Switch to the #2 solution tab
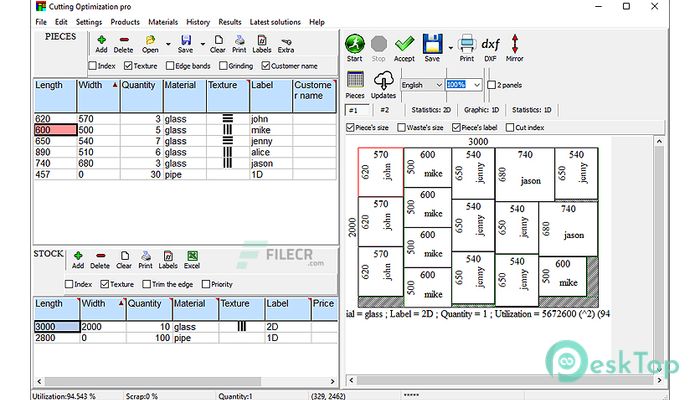Image resolution: width=700 pixels, height=400 pixels. point(385,110)
